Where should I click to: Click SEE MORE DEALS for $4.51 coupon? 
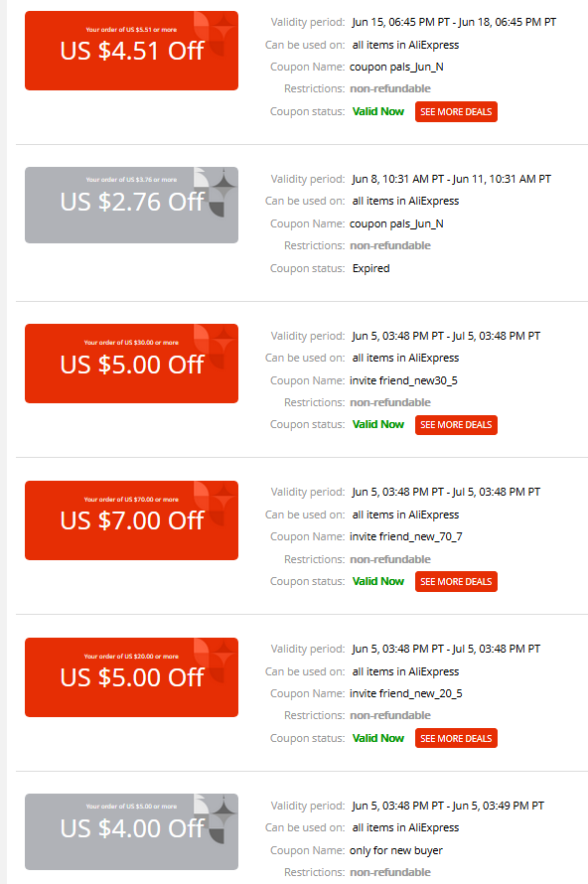click(456, 111)
